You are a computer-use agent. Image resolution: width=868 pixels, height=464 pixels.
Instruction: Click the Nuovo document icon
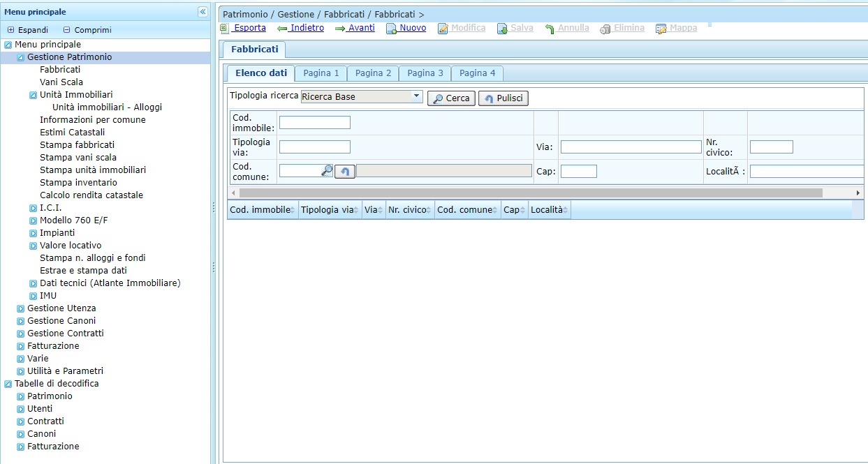coord(392,29)
